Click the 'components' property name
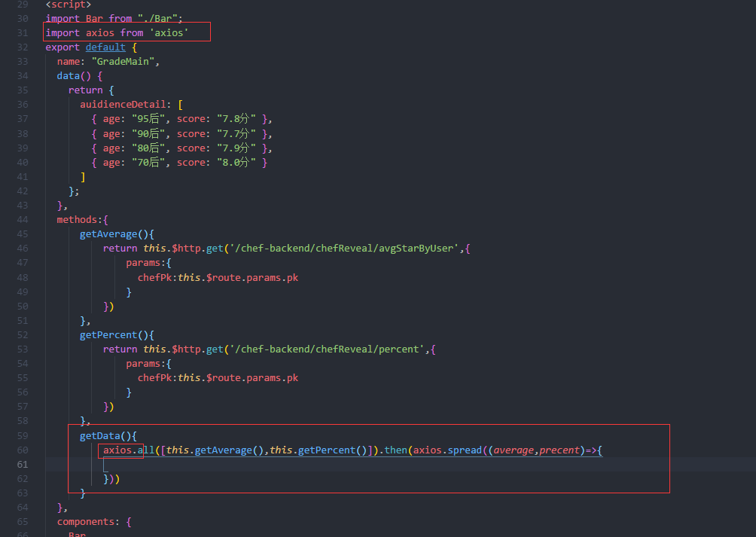The image size is (756, 537). tap(85, 522)
